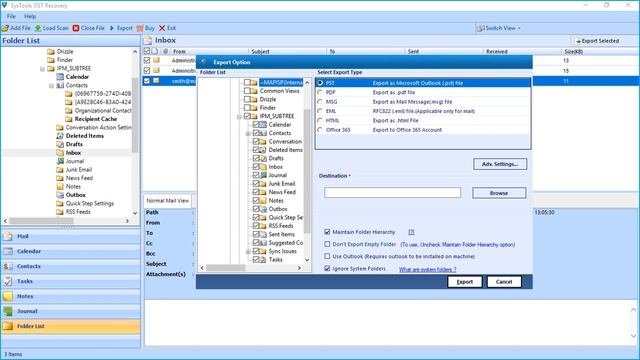The image size is (640, 360).
Task: Select Tasks folder in dialog list
Action: 276,260
